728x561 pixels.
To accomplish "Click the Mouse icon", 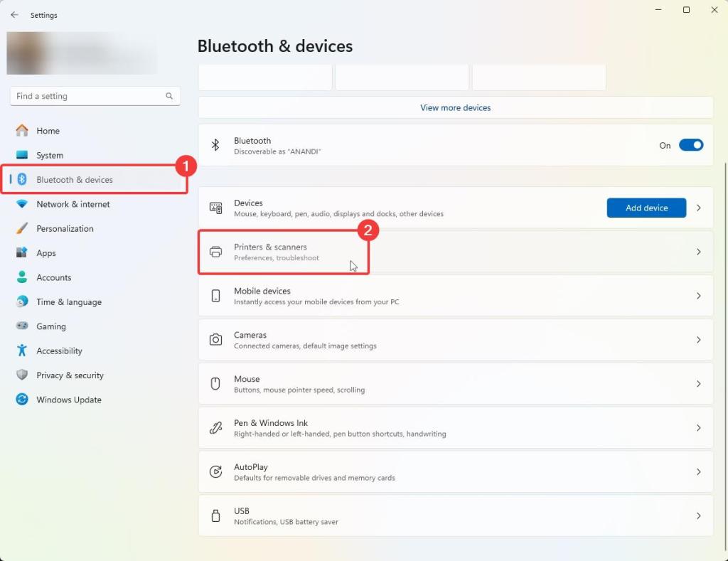I will pos(215,383).
